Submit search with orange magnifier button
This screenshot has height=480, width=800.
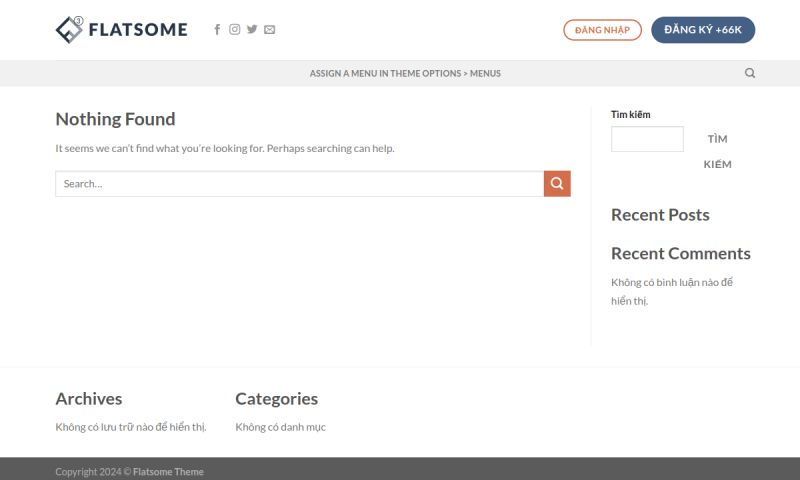[557, 184]
